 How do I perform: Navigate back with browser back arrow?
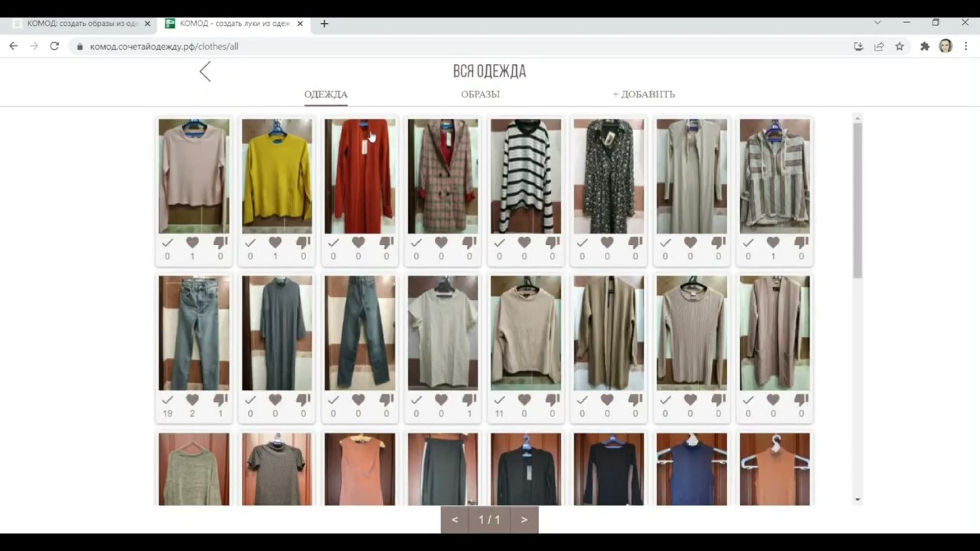coord(13,46)
